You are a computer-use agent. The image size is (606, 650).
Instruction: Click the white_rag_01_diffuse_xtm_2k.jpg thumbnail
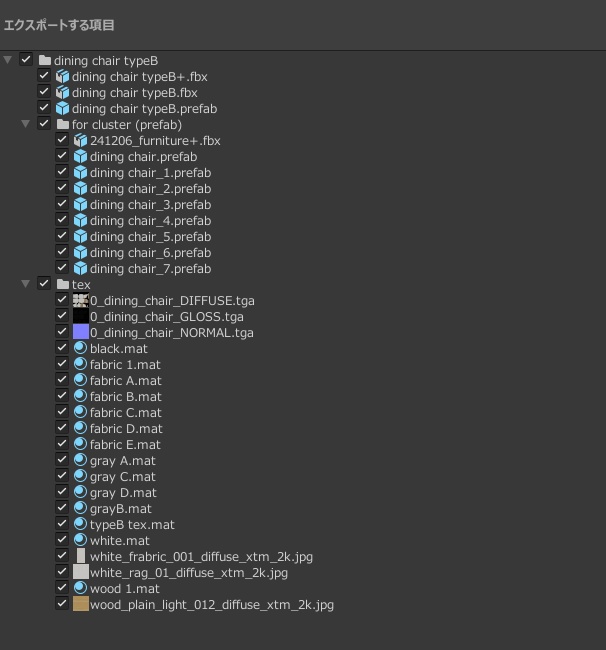pyautogui.click(x=81, y=572)
